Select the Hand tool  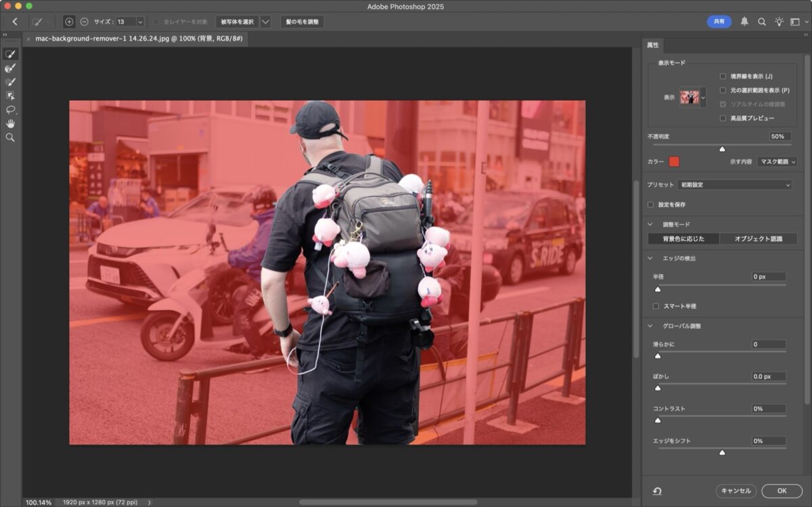pyautogui.click(x=10, y=123)
